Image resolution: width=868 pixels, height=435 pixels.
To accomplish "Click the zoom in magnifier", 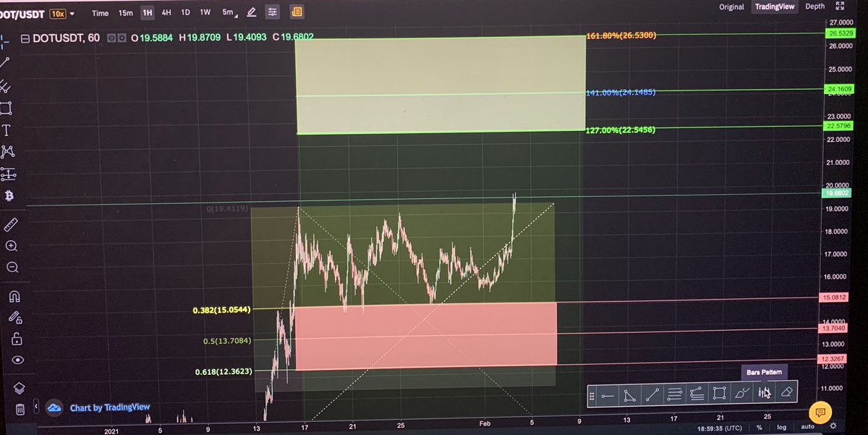I will 12,246.
